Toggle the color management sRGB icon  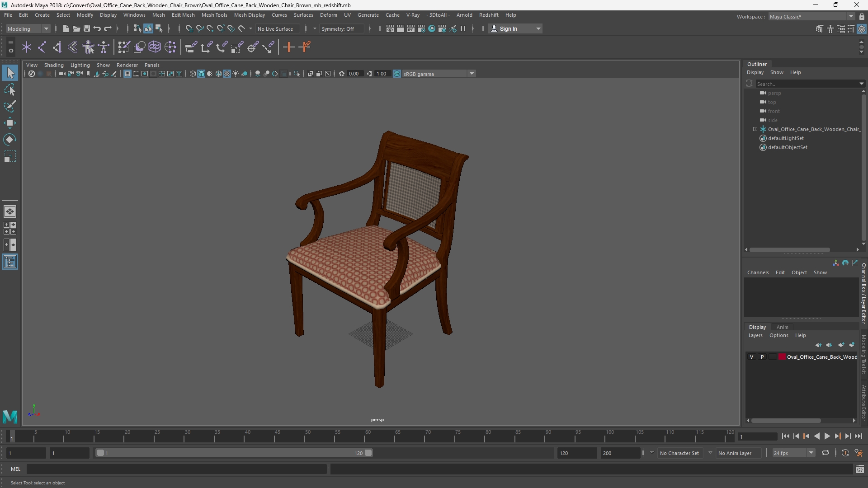[397, 74]
